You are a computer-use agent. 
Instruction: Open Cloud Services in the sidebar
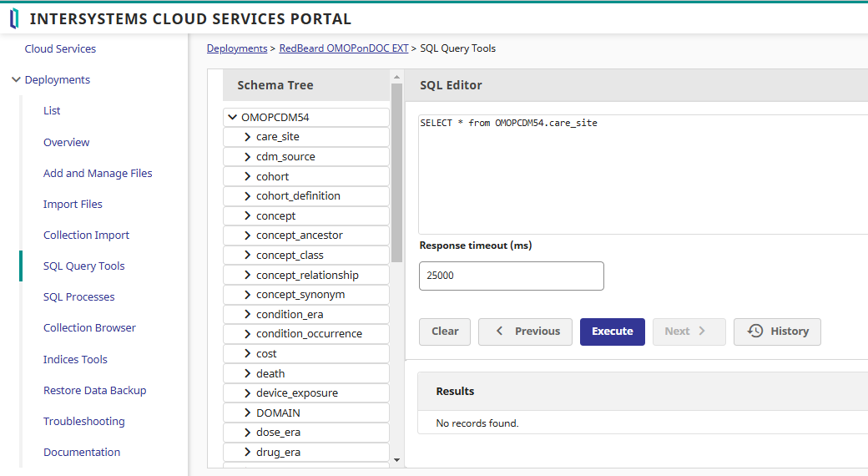60,49
